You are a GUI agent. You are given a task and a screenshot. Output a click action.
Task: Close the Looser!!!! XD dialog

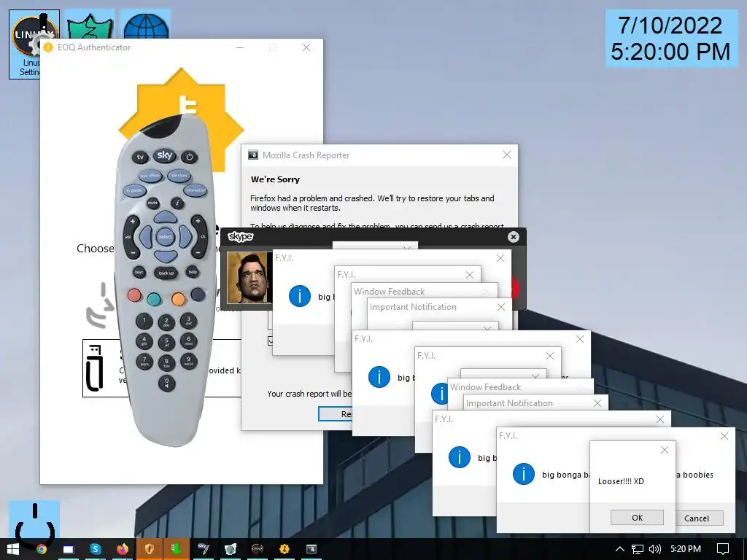[x=665, y=450]
